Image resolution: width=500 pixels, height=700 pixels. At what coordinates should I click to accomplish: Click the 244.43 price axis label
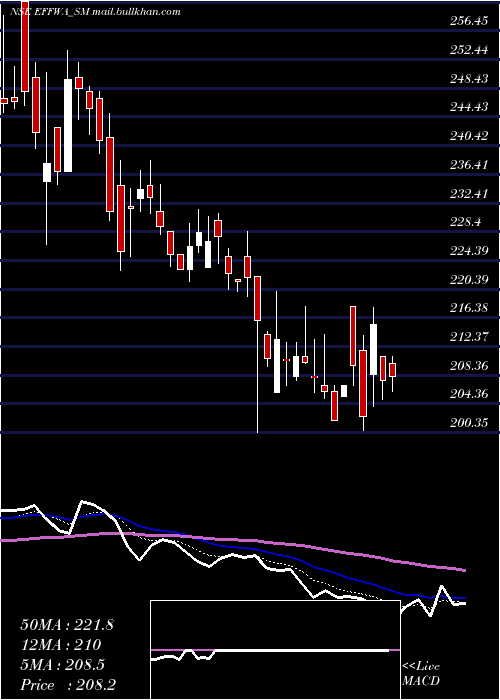(x=469, y=108)
